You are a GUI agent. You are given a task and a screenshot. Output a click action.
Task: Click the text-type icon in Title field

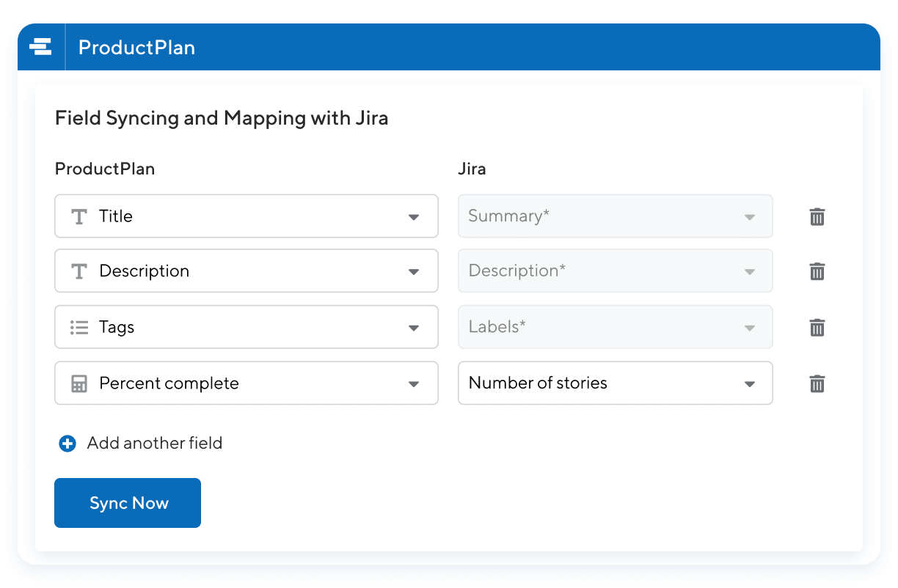coord(79,216)
